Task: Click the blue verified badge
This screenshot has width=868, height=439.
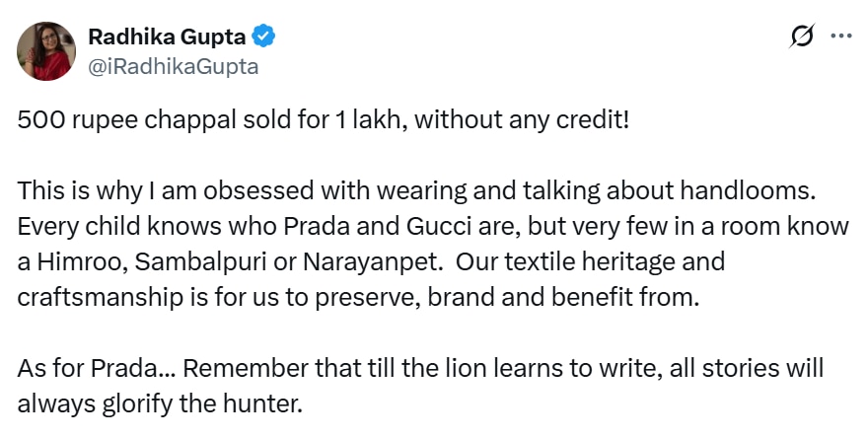Action: tap(262, 37)
